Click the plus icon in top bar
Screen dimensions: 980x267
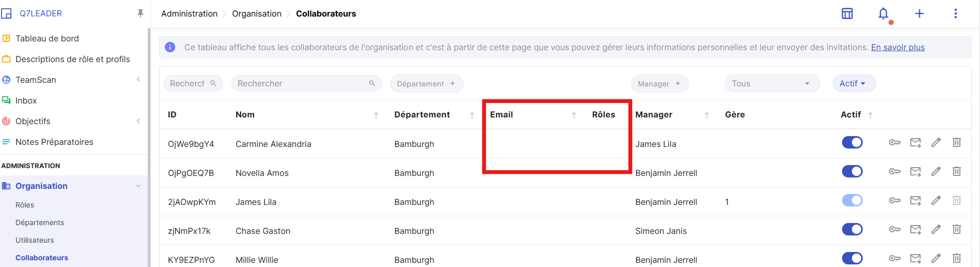919,14
